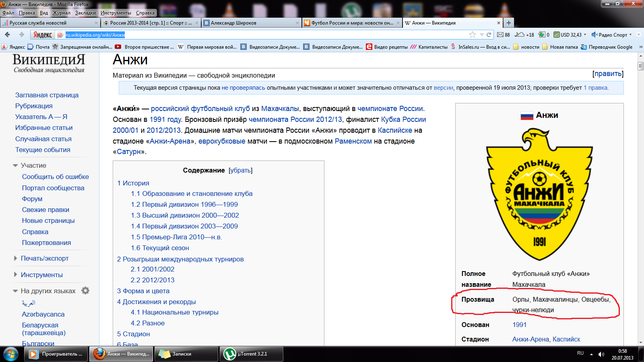The height and width of the screenshot is (362, 644).
Task: Click the Радио Спорт speaker icon
Action: [594, 35]
